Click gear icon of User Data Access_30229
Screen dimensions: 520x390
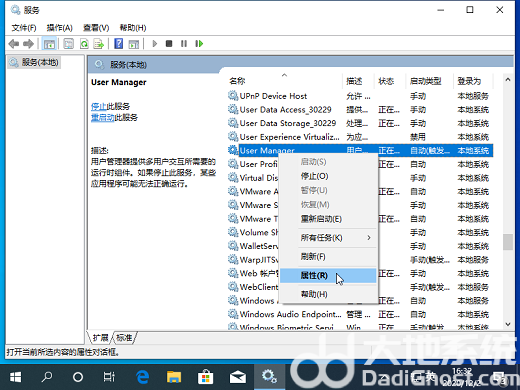tap(232, 109)
